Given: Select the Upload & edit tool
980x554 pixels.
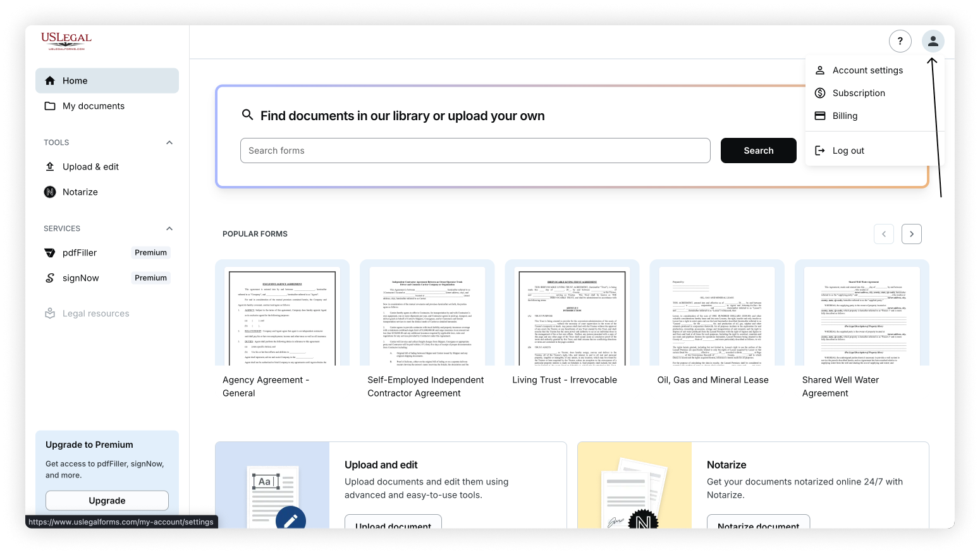Looking at the screenshot, I should [x=90, y=166].
